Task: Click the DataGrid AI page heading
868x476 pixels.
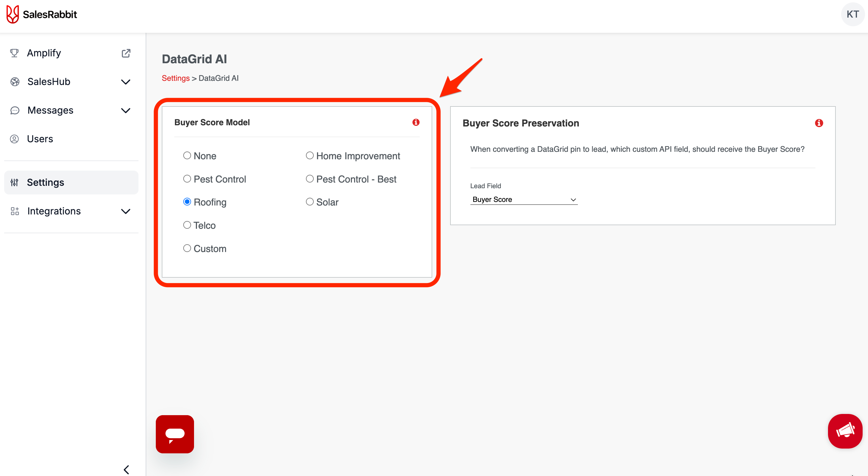Action: click(x=194, y=59)
